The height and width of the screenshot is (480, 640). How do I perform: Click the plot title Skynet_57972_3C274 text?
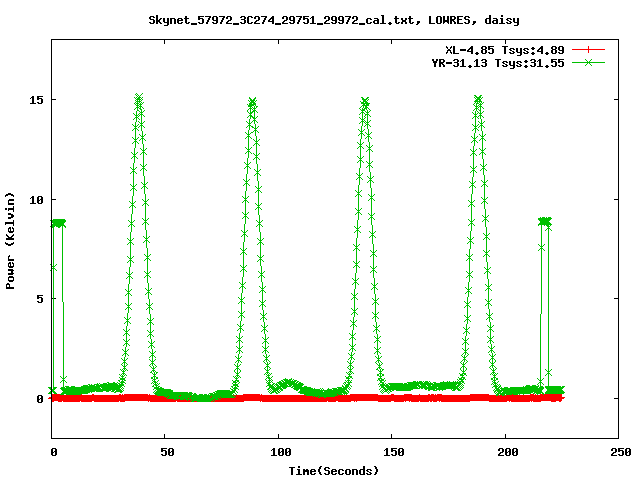[x=334, y=20]
